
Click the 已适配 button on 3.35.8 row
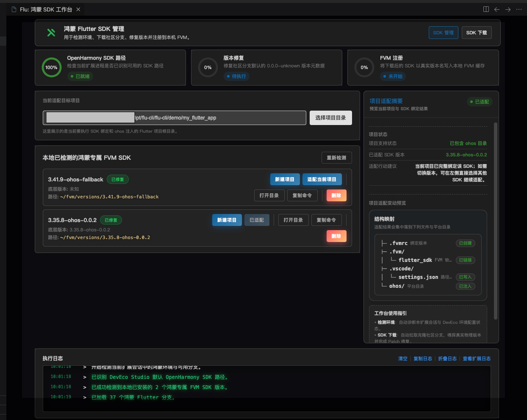click(x=257, y=220)
